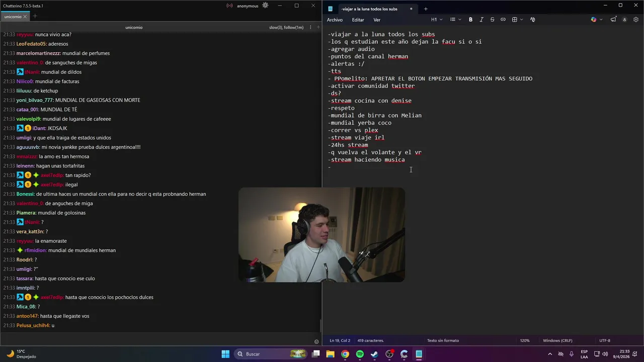The height and width of the screenshot is (362, 644).
Task: Open emote picker in Chatterino input
Action: [316, 341]
